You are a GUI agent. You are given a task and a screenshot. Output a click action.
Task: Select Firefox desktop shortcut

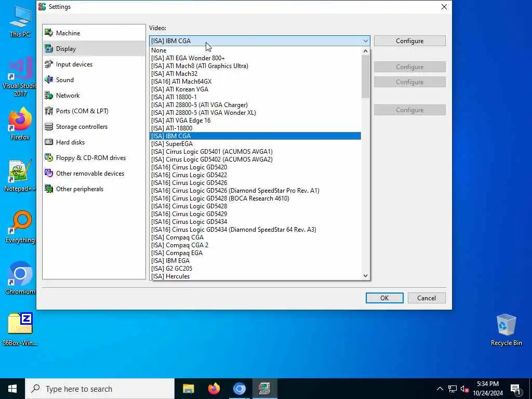(20, 124)
